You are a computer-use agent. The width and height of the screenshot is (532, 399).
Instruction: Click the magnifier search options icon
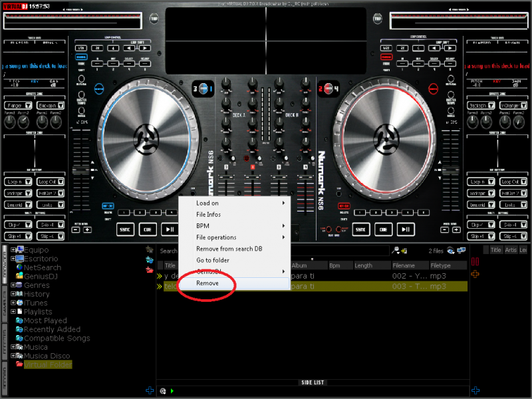pos(396,251)
